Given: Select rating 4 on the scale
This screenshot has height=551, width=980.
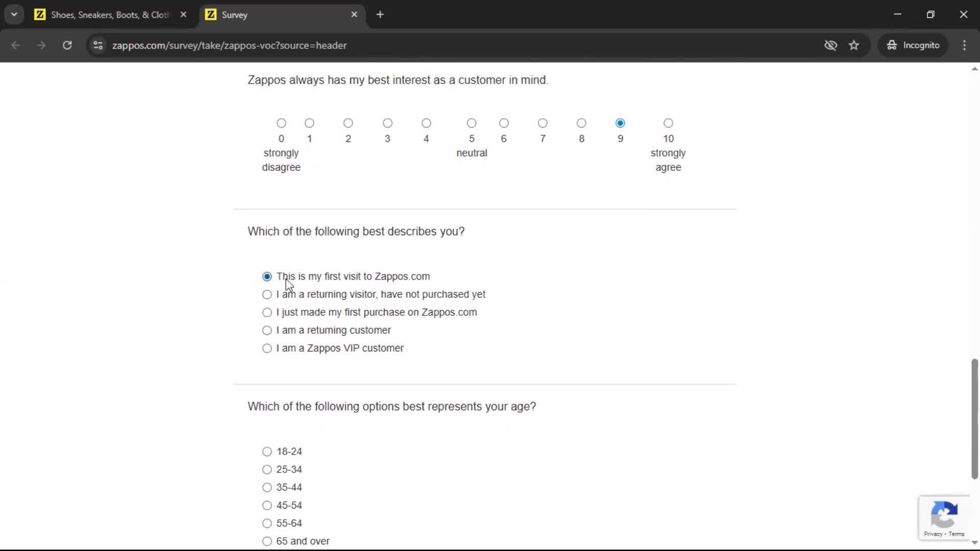Looking at the screenshot, I should pyautogui.click(x=426, y=123).
